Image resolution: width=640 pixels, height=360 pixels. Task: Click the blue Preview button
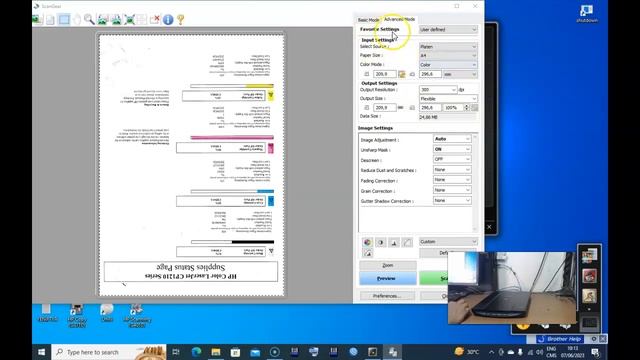[388, 278]
